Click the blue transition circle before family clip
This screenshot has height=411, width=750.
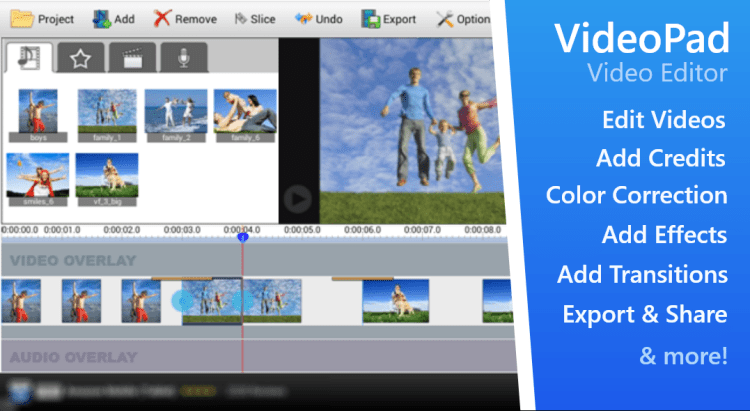[182, 301]
